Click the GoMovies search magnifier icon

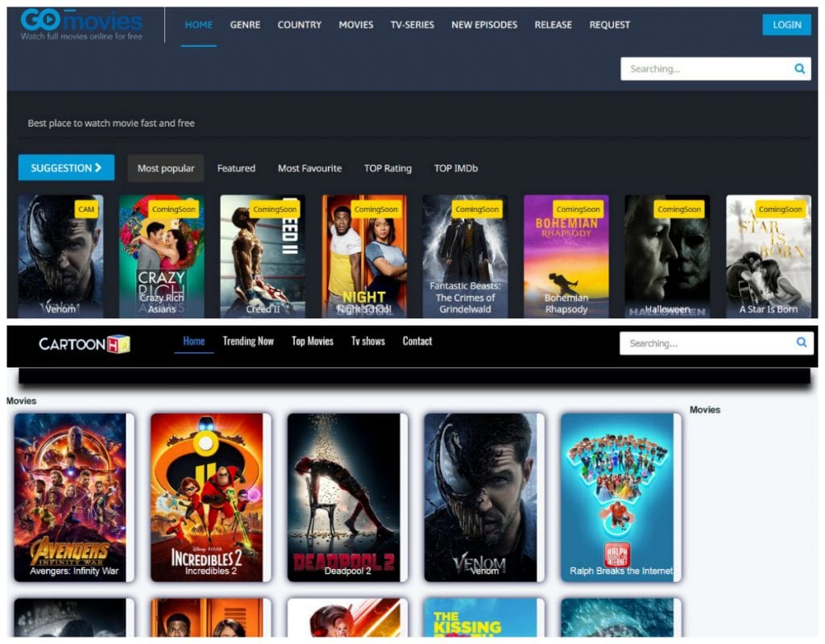tap(799, 69)
